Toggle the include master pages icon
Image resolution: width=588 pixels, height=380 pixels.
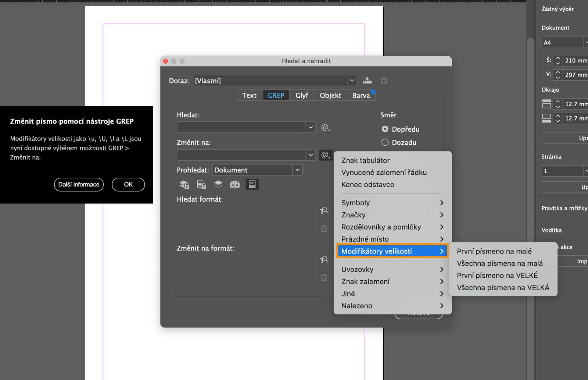pyautogui.click(x=235, y=184)
